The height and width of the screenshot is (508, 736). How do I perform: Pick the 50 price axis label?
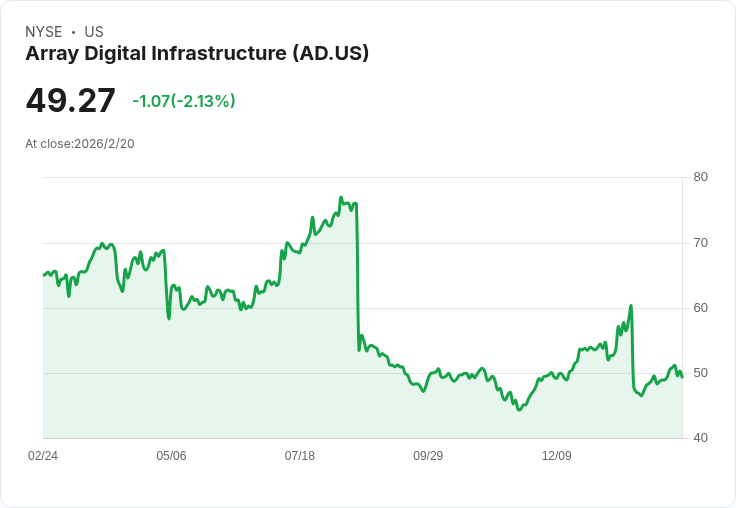click(700, 373)
